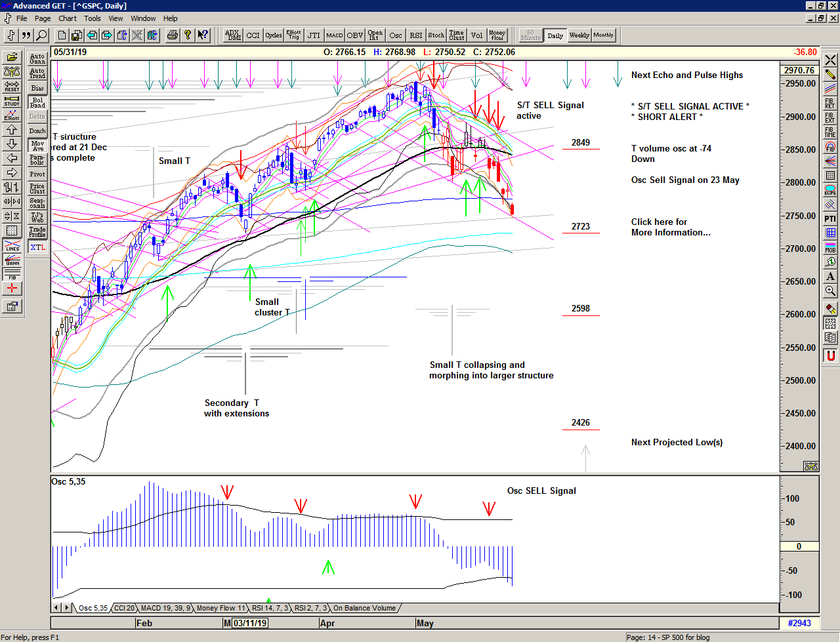Viewport: 840px width, 642px height.
Task: Open the Elliott wave tool
Action: (12, 115)
